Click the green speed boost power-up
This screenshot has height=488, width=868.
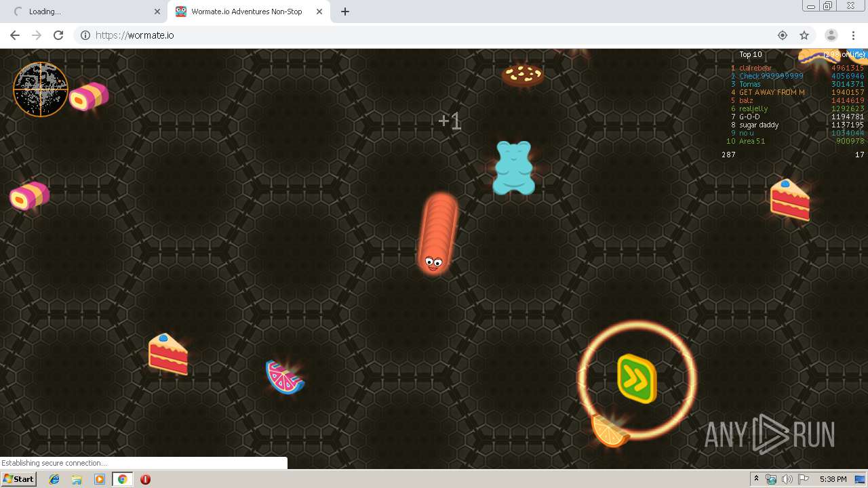[637, 378]
